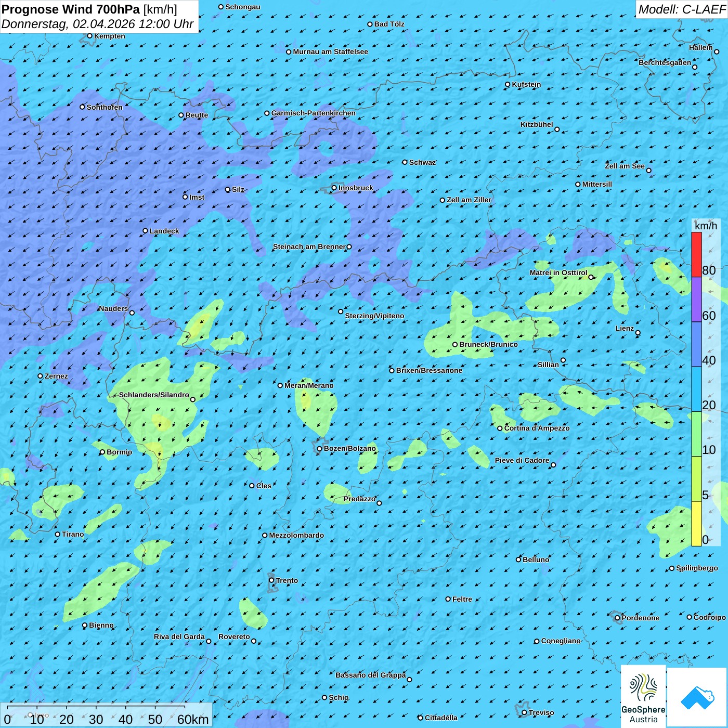Image resolution: width=728 pixels, height=728 pixels.
Task: Click the 'Sterzing/Vipiteno' label
Action: (x=374, y=316)
